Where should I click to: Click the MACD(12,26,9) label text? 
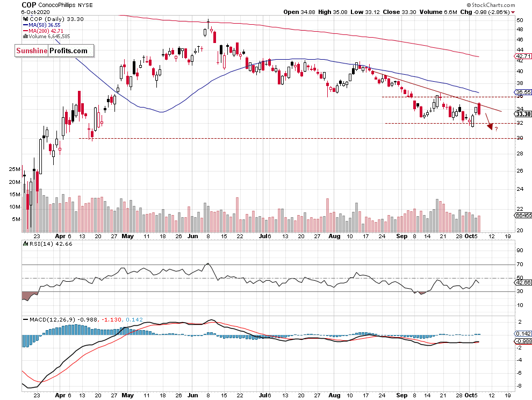[53, 319]
